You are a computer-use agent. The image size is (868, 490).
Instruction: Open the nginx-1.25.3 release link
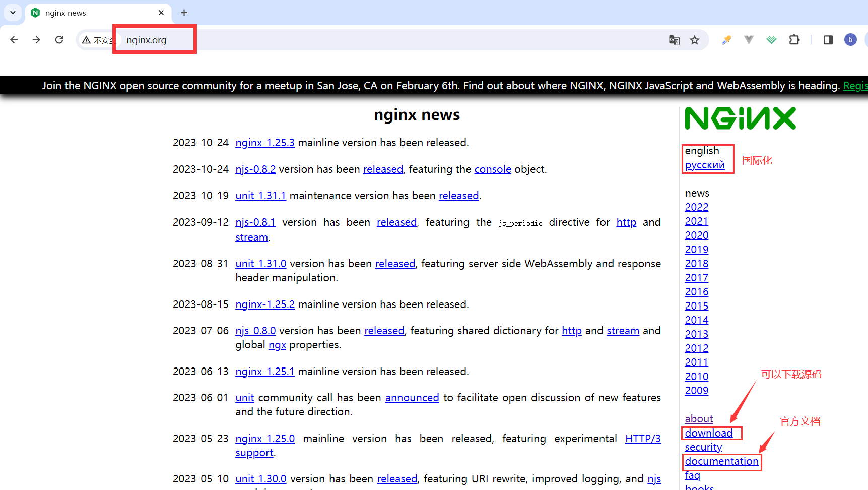point(265,143)
